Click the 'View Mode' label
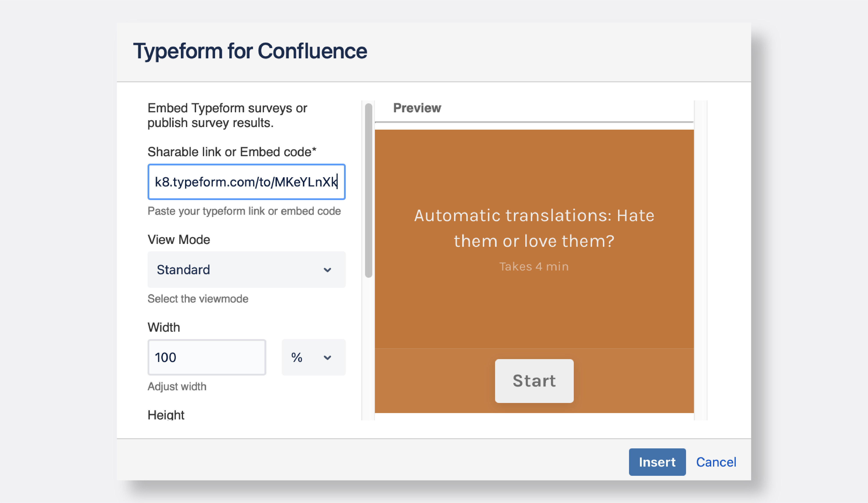This screenshot has width=868, height=503. (179, 240)
